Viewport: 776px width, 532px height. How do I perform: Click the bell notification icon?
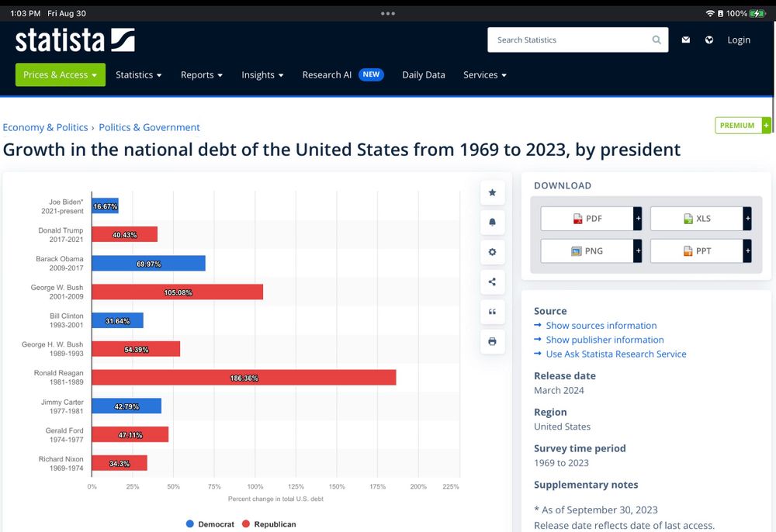click(493, 223)
